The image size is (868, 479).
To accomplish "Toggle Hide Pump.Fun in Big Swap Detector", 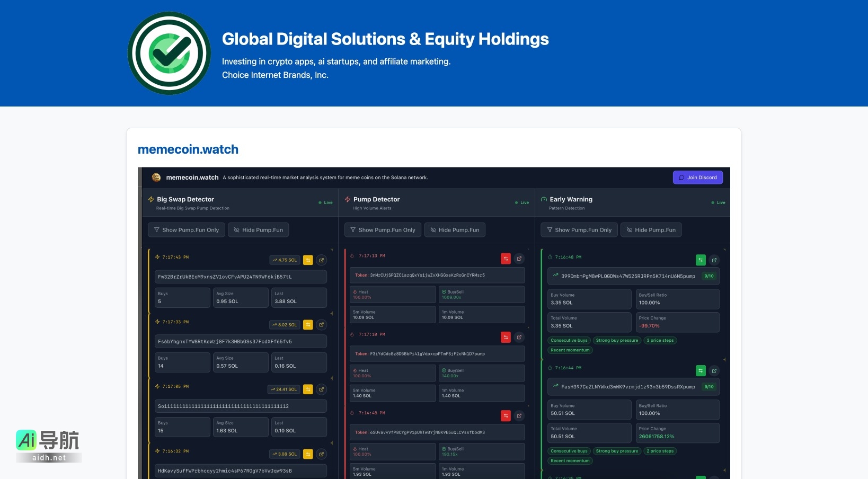I will 259,230.
